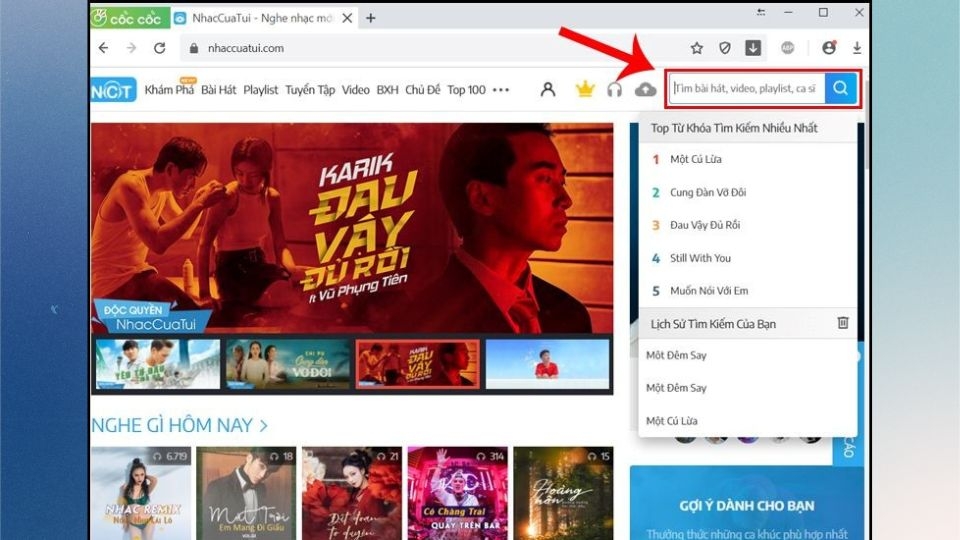Select the Cung Đàn Vỡ Đôi banner thumbnail
The height and width of the screenshot is (540, 960).
coord(288,364)
